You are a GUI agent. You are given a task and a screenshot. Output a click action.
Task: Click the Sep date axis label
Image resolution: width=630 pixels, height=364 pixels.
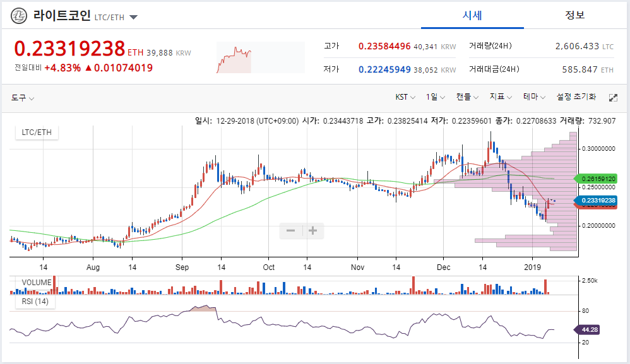pos(182,267)
